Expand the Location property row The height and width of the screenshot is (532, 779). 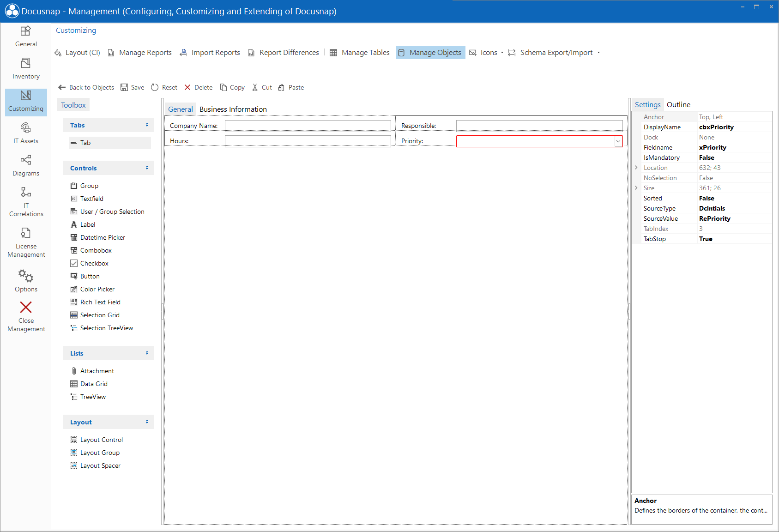point(636,168)
